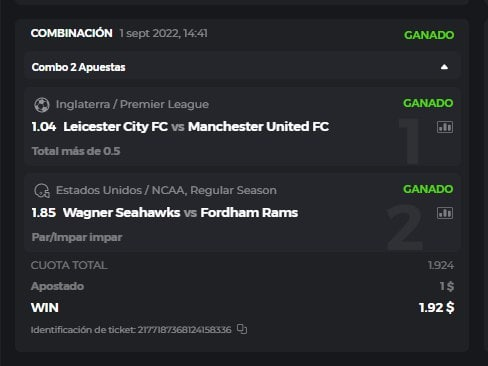The width and height of the screenshot is (488, 366).
Task: Click the American football helmet icon
Action: (x=42, y=191)
